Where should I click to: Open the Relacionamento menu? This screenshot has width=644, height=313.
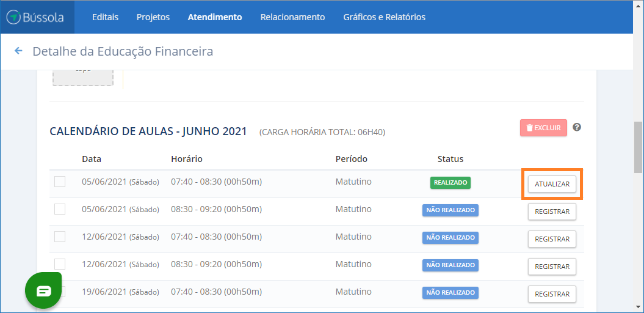[292, 17]
